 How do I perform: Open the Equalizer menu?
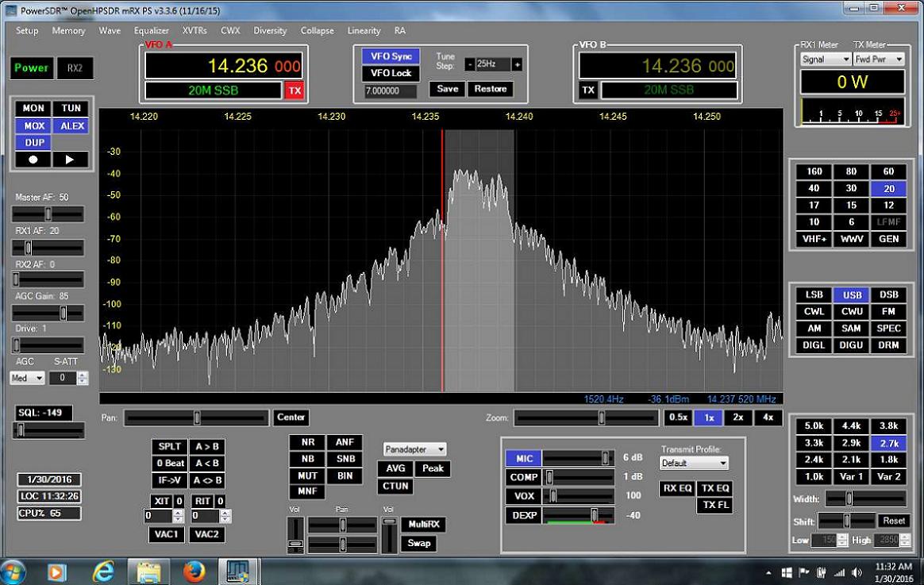pyautogui.click(x=151, y=31)
